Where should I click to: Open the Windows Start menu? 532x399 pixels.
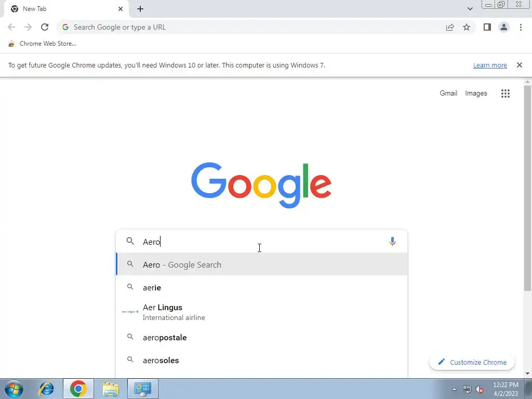point(14,389)
